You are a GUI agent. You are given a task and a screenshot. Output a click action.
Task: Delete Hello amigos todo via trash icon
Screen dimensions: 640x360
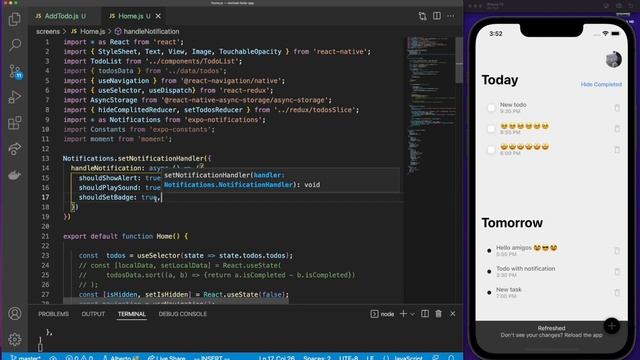(x=617, y=251)
